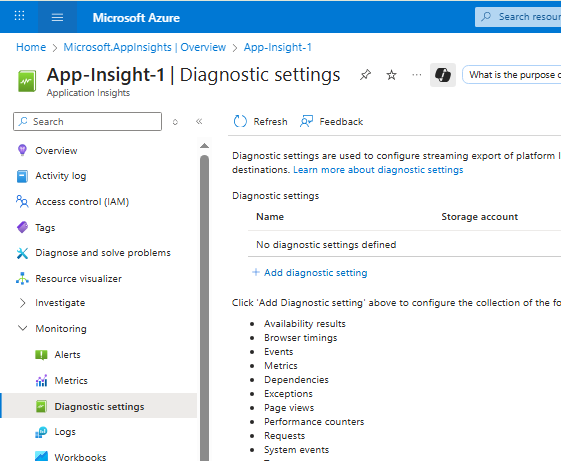Image resolution: width=561 pixels, height=461 pixels.
Task: Collapse the sidebar with double chevron
Action: coord(199,122)
